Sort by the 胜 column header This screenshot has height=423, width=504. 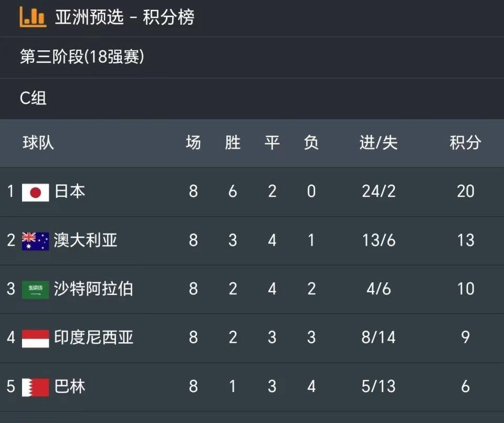click(233, 142)
